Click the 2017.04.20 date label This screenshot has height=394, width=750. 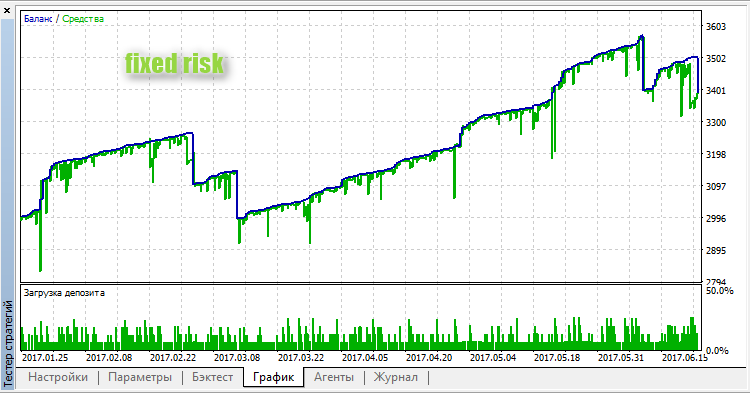click(430, 358)
